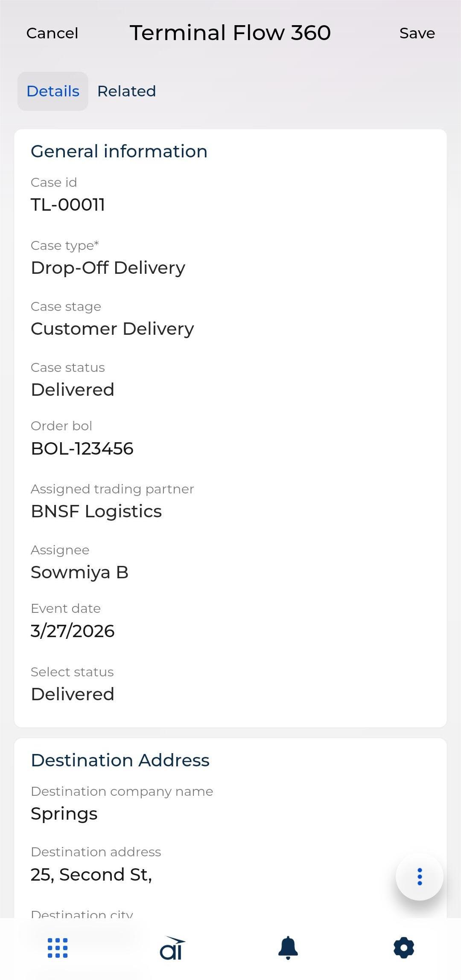Open Select status Delivered picker
Screen dimensions: 461x980
pyautogui.click(x=73, y=694)
